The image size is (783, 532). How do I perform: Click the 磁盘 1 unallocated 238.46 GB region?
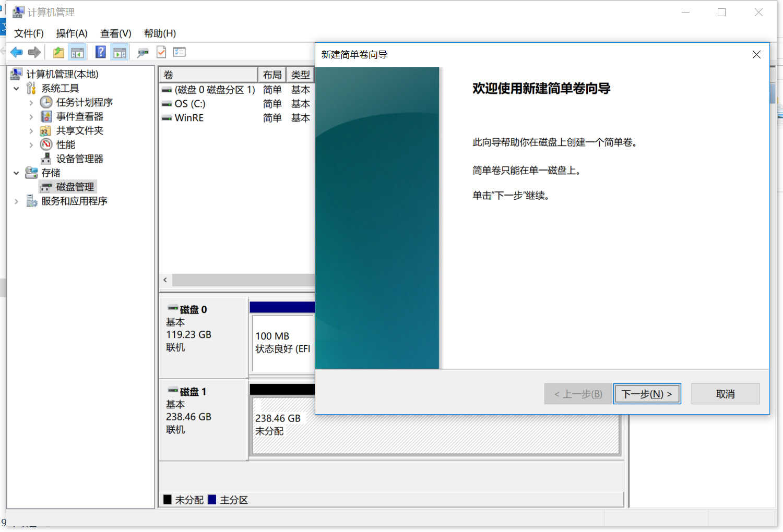coord(435,426)
